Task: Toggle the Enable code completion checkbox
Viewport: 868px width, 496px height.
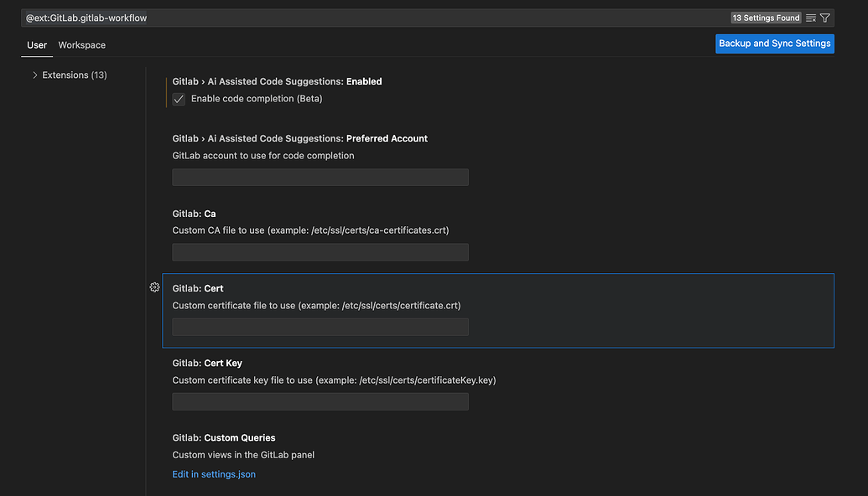Action: pyautogui.click(x=179, y=99)
